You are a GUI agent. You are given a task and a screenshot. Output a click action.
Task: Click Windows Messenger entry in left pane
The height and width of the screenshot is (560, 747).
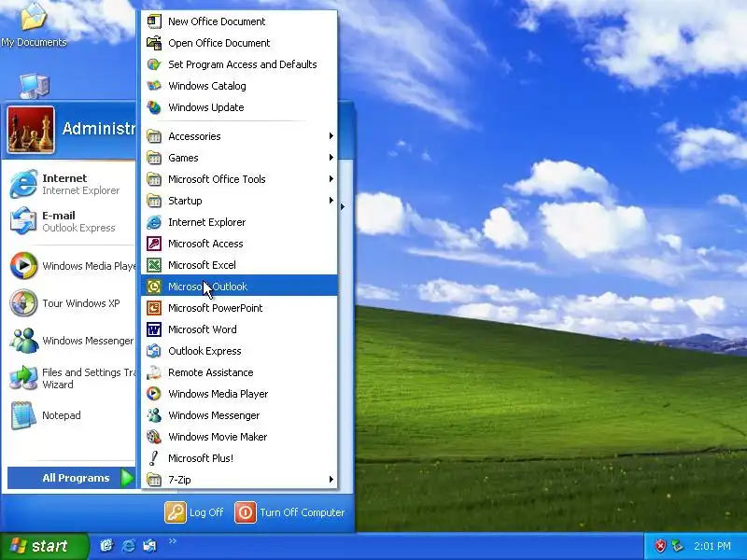tap(72, 341)
